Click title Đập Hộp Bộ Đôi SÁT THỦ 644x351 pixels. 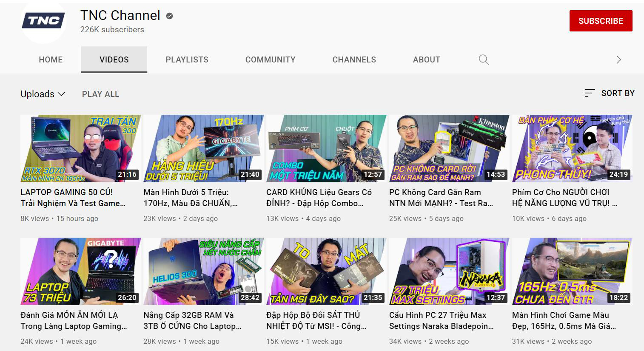316,320
